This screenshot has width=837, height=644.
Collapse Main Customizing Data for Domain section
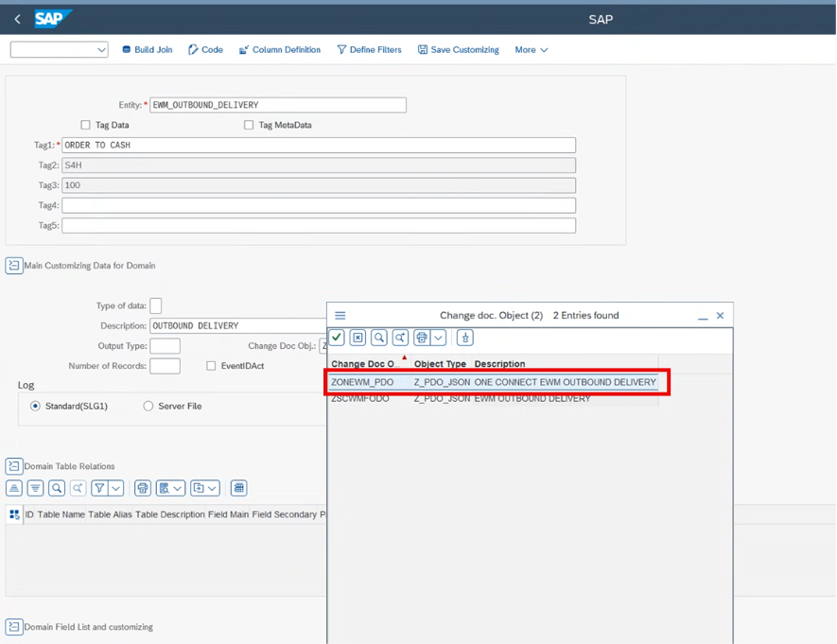pyautogui.click(x=14, y=266)
